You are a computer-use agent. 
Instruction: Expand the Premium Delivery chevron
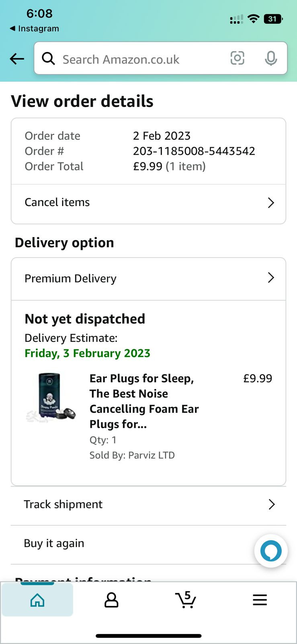coord(271,278)
